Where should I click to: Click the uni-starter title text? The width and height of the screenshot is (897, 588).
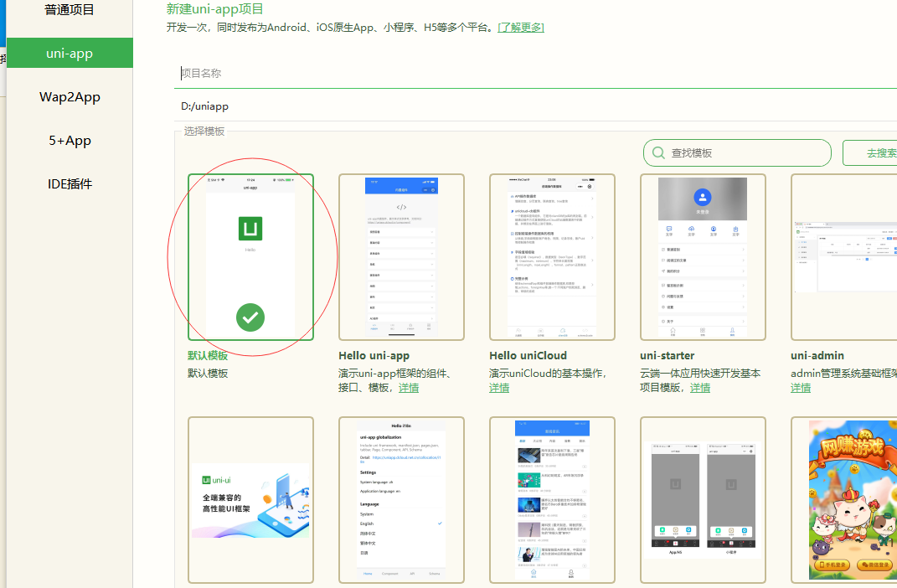[667, 356]
